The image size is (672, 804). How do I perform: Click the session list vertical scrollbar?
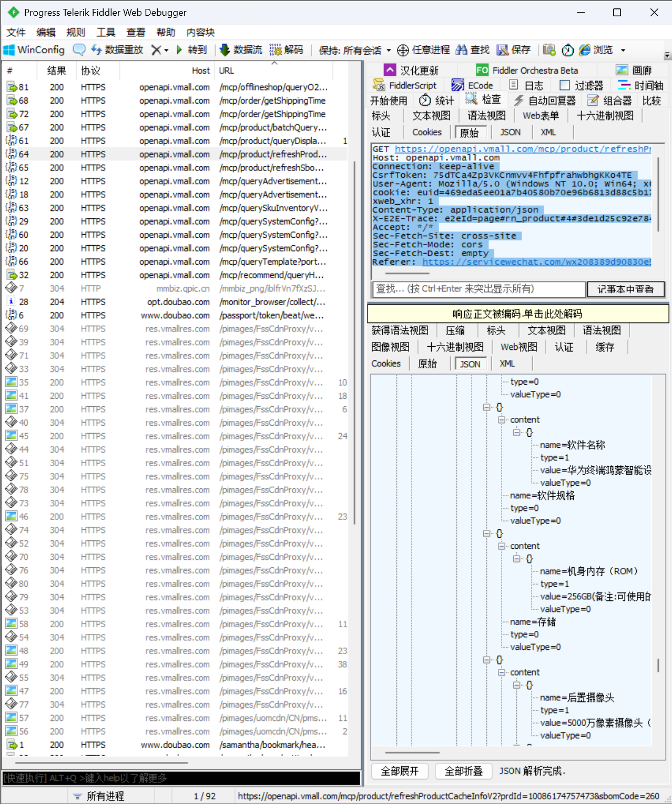(355, 342)
